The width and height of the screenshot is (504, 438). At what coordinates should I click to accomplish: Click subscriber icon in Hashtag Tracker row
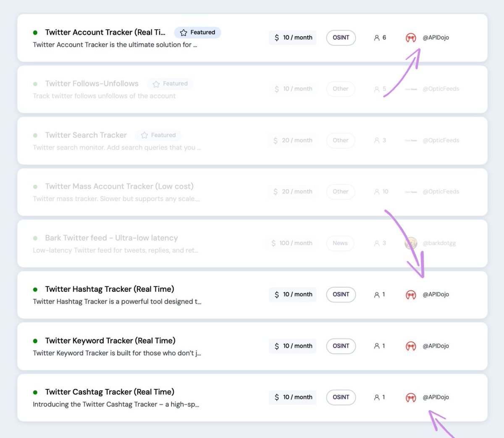coord(377,295)
